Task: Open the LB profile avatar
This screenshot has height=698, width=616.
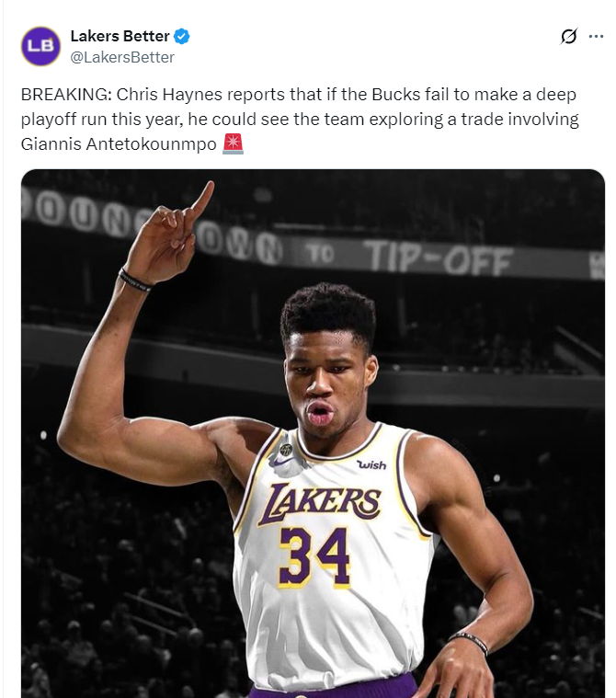Action: [x=41, y=46]
